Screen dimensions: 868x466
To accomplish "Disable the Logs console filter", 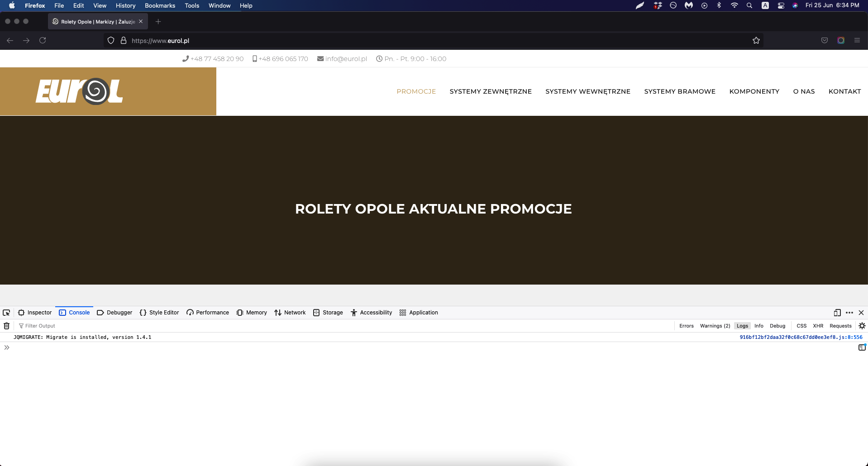I will tap(742, 326).
